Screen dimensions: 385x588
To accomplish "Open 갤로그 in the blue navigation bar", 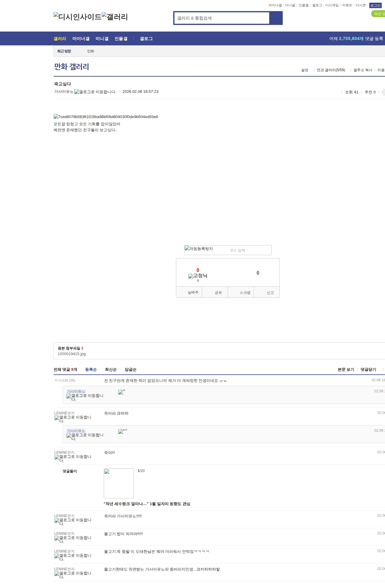I will pyautogui.click(x=146, y=38).
